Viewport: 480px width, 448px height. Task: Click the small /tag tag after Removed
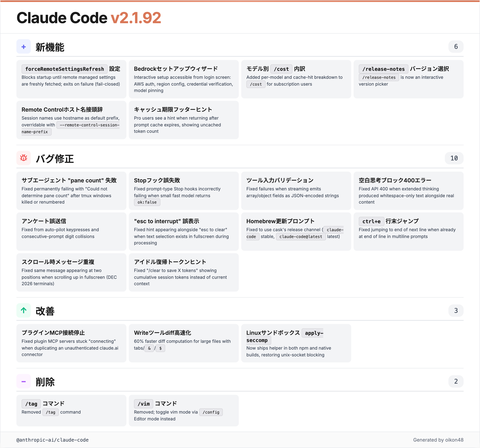[50, 412]
